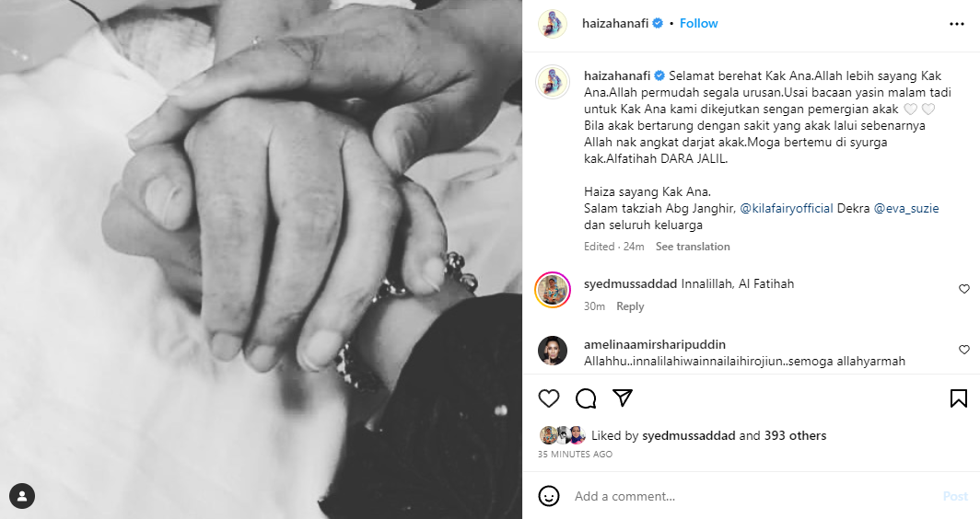Open comment bubble icon under post
Screen dimensions: 980x519
coord(586,398)
